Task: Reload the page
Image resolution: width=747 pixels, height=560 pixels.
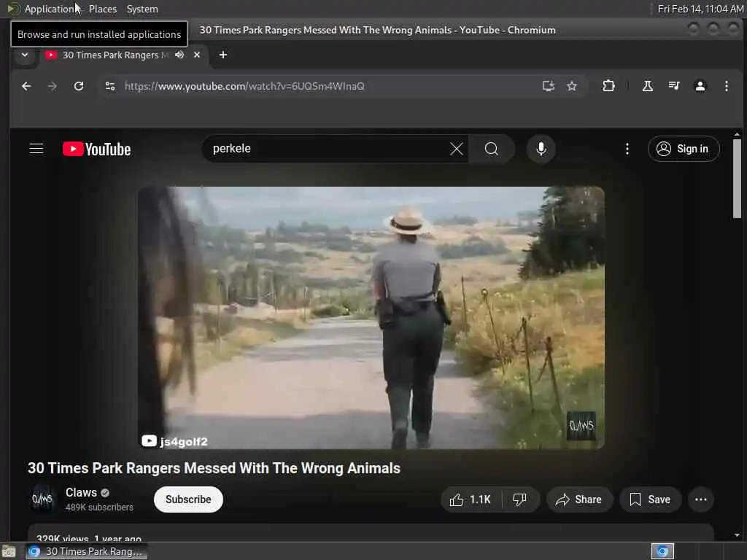Action: tap(79, 86)
